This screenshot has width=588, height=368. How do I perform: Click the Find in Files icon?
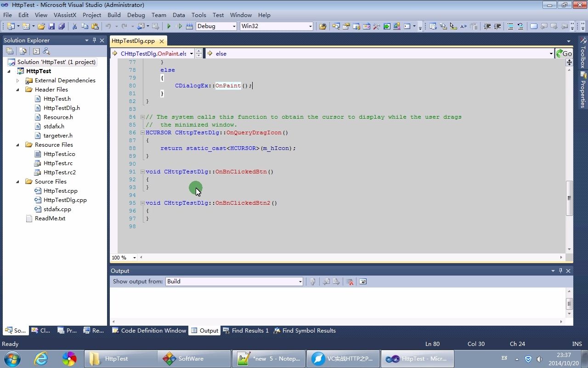tap(322, 26)
